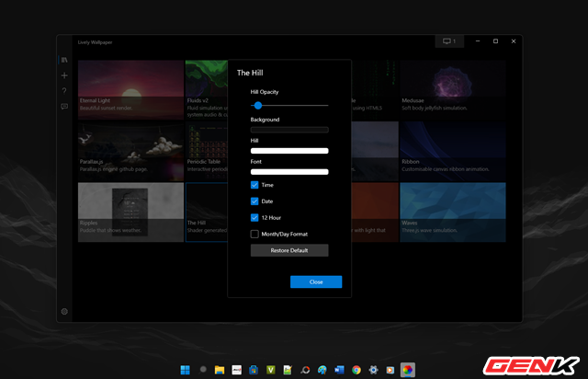
Task: Open the green V app in taskbar
Action: click(x=271, y=370)
